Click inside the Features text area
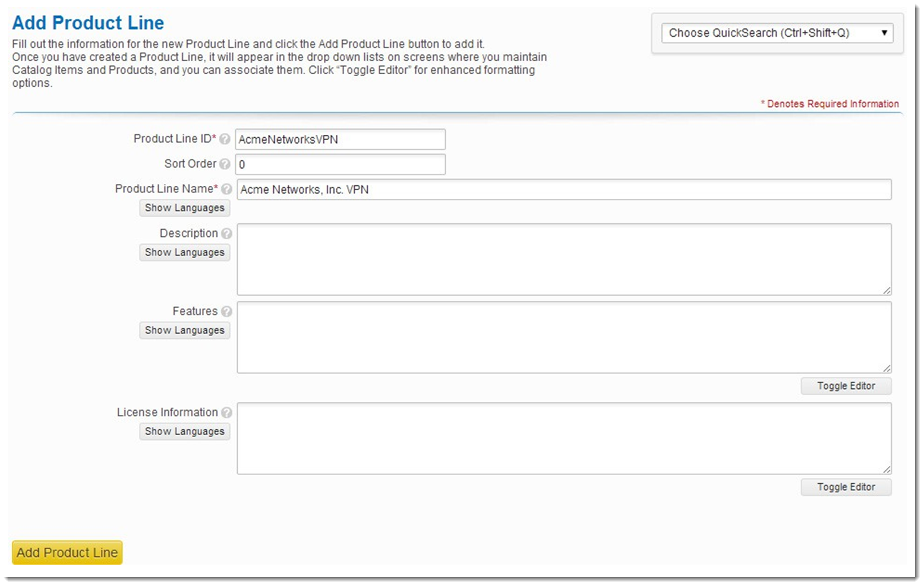The image size is (924, 586). pyautogui.click(x=564, y=337)
